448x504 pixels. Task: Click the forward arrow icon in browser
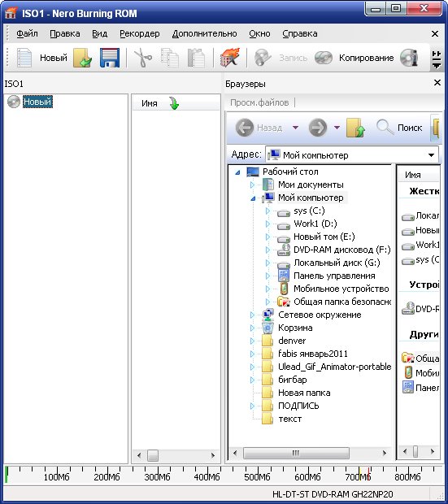[x=317, y=128]
